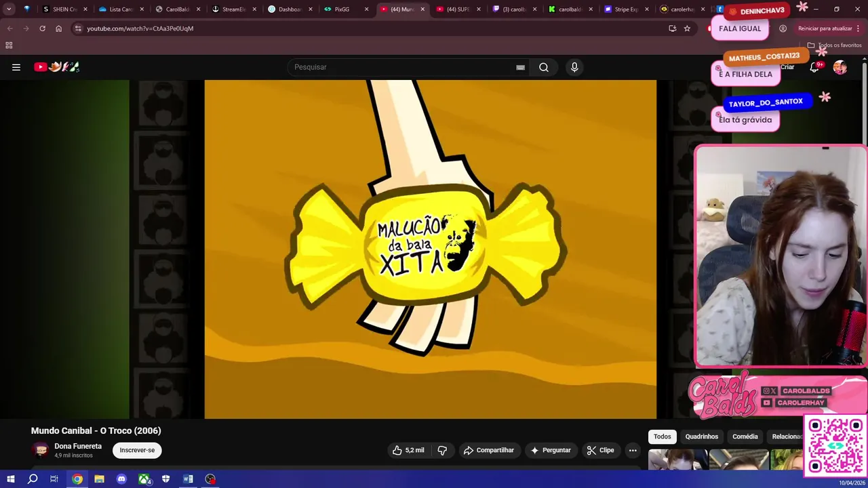Click the youtube.com address bar URL
Screen dimensions: 868x488
pyautogui.click(x=140, y=28)
